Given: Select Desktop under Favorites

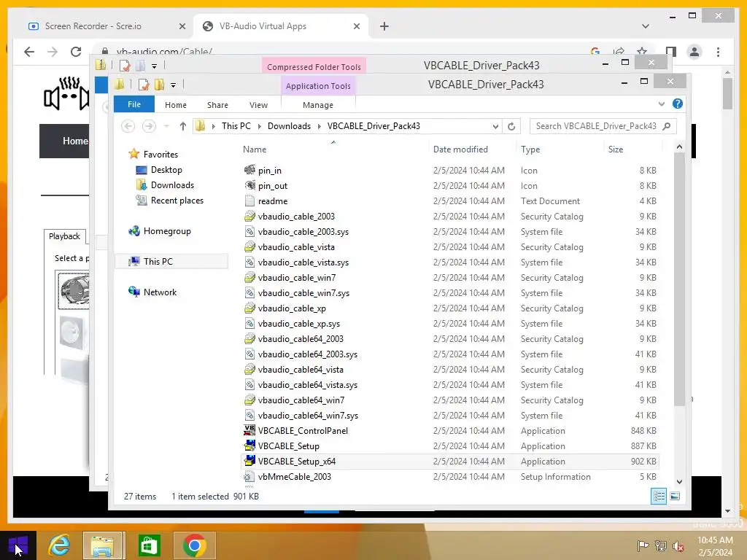Looking at the screenshot, I should coord(166,169).
